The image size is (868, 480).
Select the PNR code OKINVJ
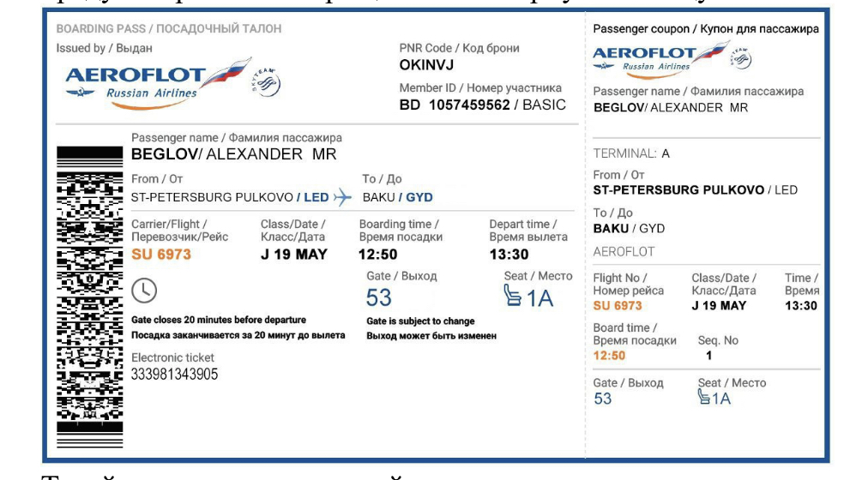(426, 65)
